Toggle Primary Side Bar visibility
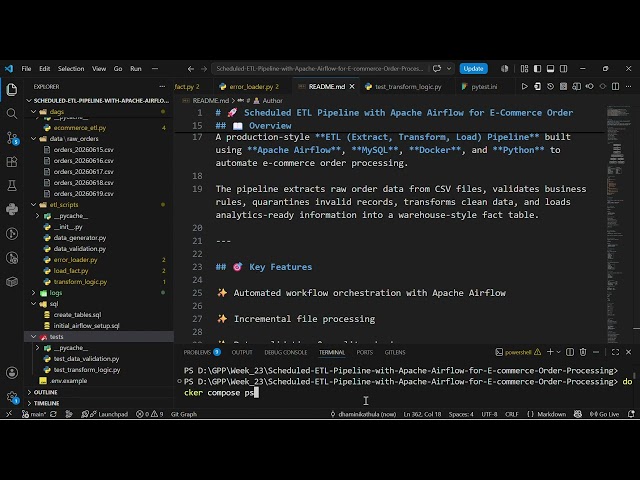The image size is (640, 480). (x=538, y=69)
